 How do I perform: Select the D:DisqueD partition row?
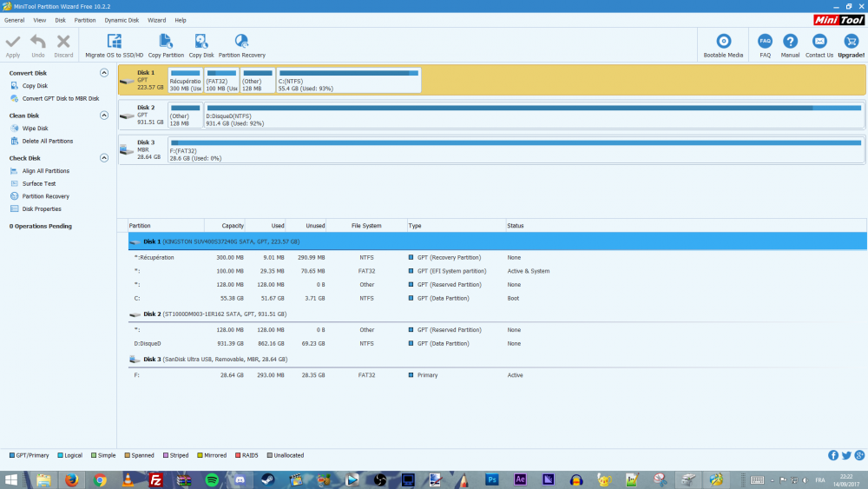(497, 343)
